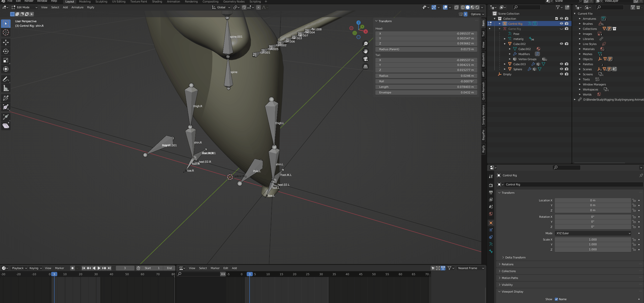Hide Cube.003 with its eye icon

pyautogui.click(x=561, y=64)
